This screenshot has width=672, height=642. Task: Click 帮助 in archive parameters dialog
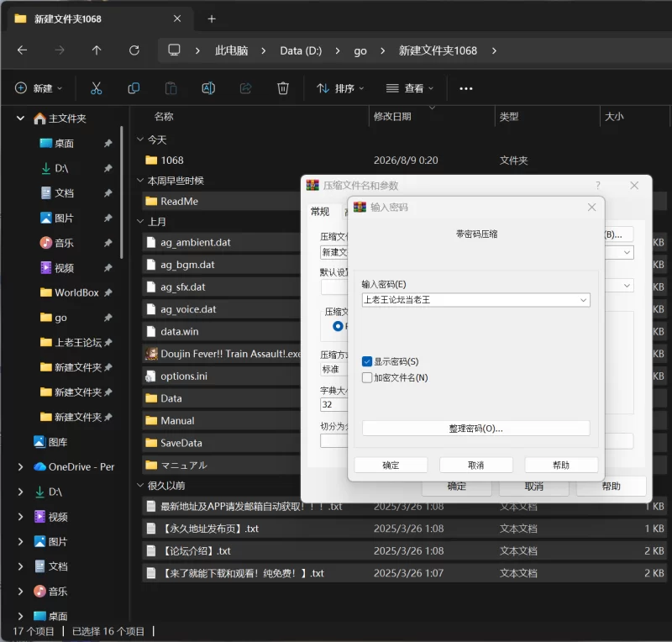[611, 486]
